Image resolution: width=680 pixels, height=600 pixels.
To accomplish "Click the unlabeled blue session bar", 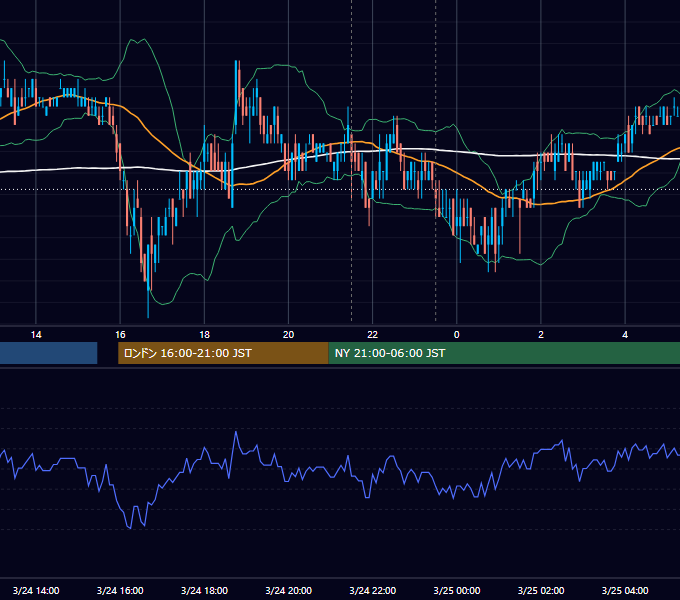I will pos(49,353).
